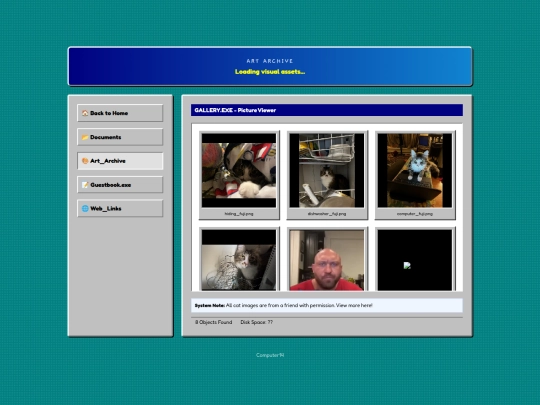Click the notepad icon beside Guestbook.exe

click(x=85, y=185)
